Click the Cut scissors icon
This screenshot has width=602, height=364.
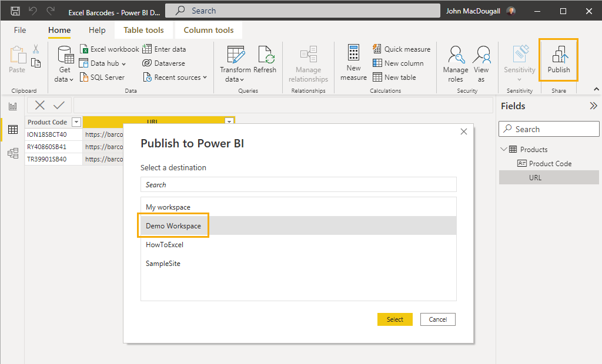[36, 49]
